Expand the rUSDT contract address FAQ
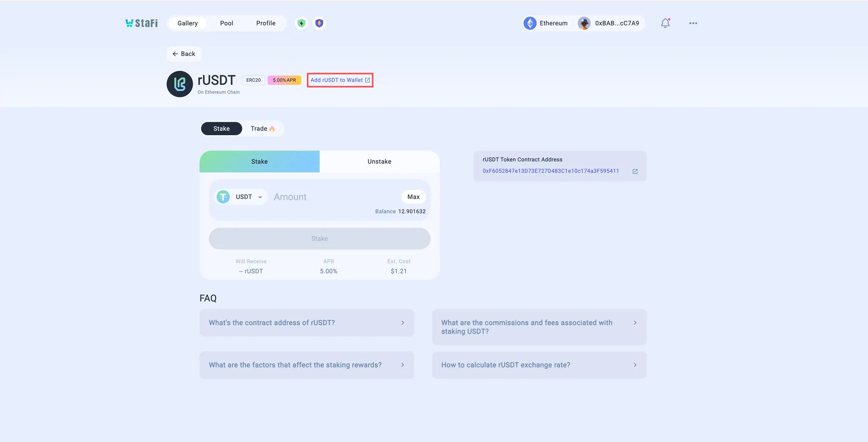The image size is (868, 442). [x=306, y=323]
